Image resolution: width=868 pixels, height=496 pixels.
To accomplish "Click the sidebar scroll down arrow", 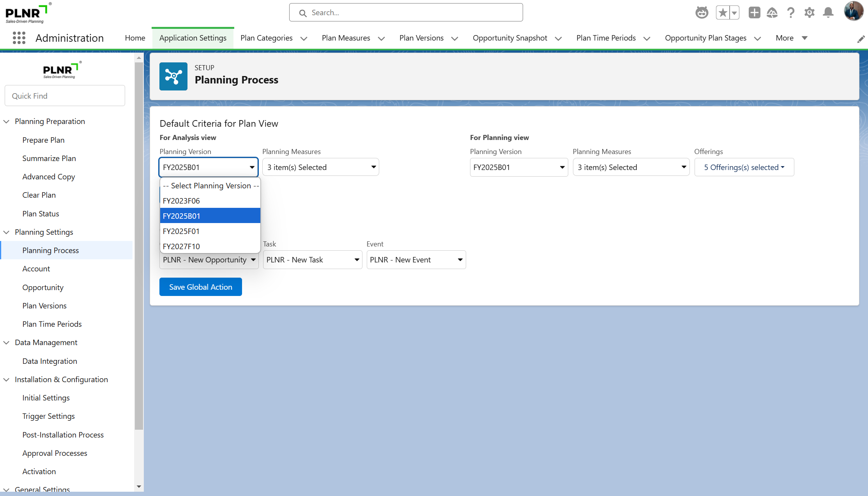I will click(x=139, y=487).
